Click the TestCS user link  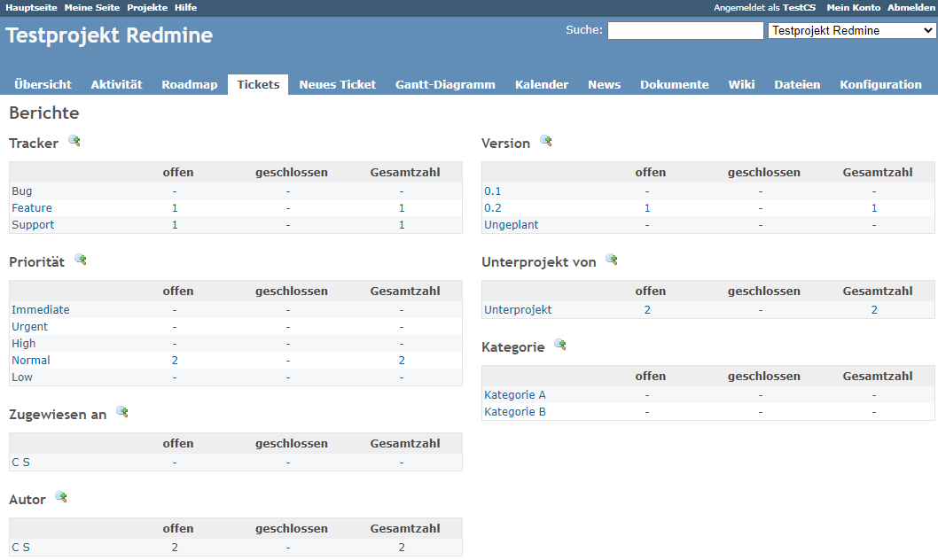pyautogui.click(x=799, y=8)
